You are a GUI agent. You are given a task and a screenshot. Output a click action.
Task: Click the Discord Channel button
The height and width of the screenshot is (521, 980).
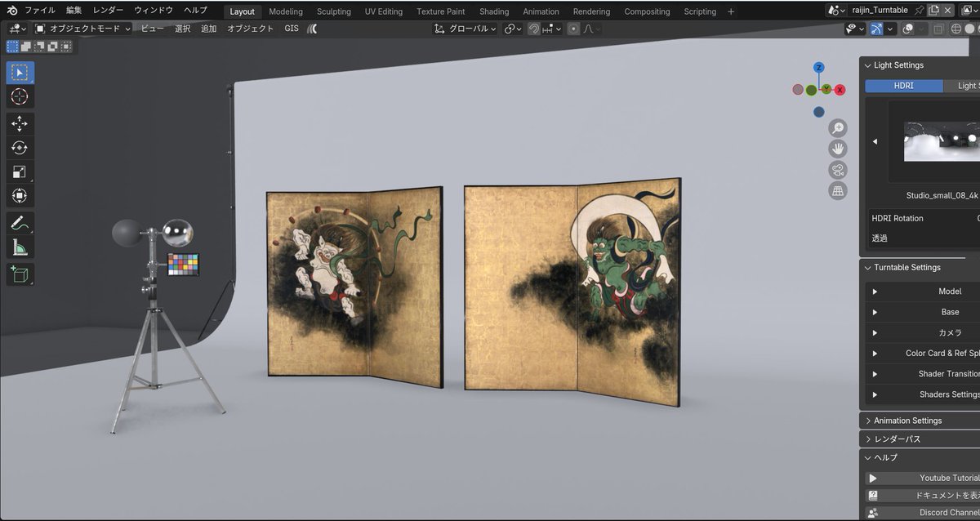923,513
